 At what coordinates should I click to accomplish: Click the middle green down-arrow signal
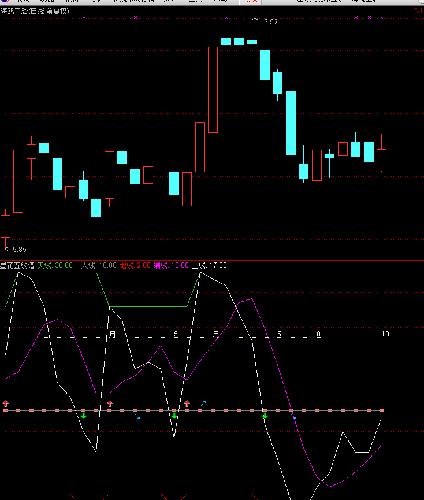click(x=174, y=416)
